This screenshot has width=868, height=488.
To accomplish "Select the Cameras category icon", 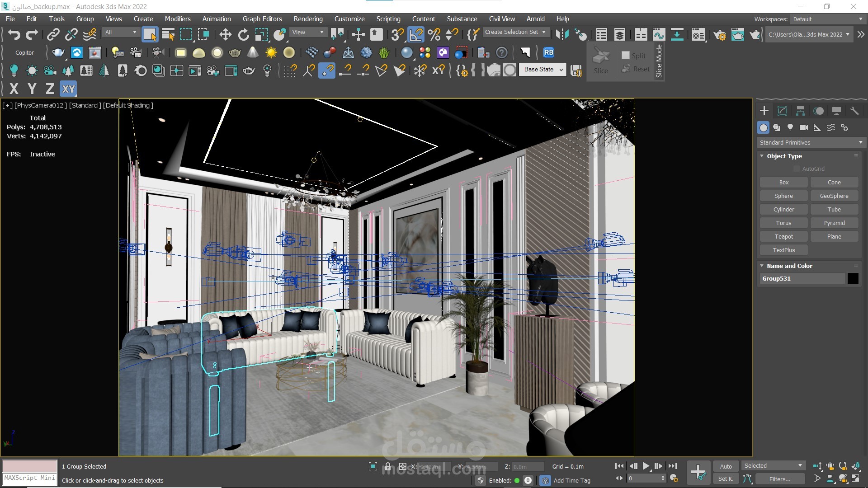I will [803, 128].
